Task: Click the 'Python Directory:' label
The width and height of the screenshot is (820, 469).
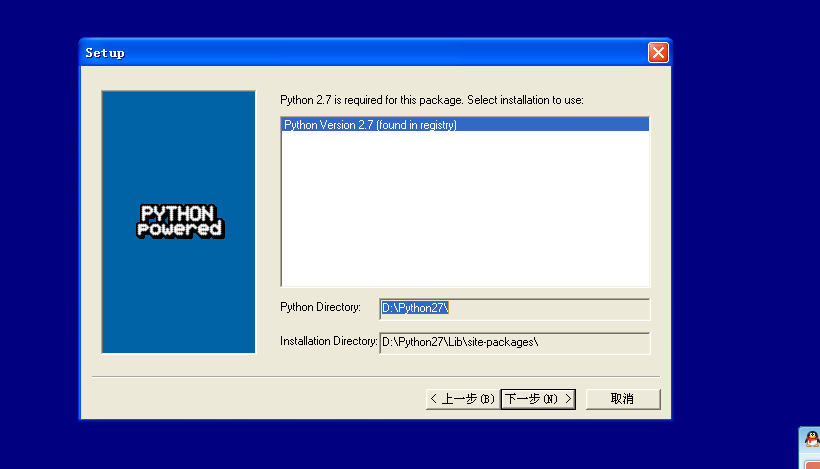Action: (x=320, y=307)
